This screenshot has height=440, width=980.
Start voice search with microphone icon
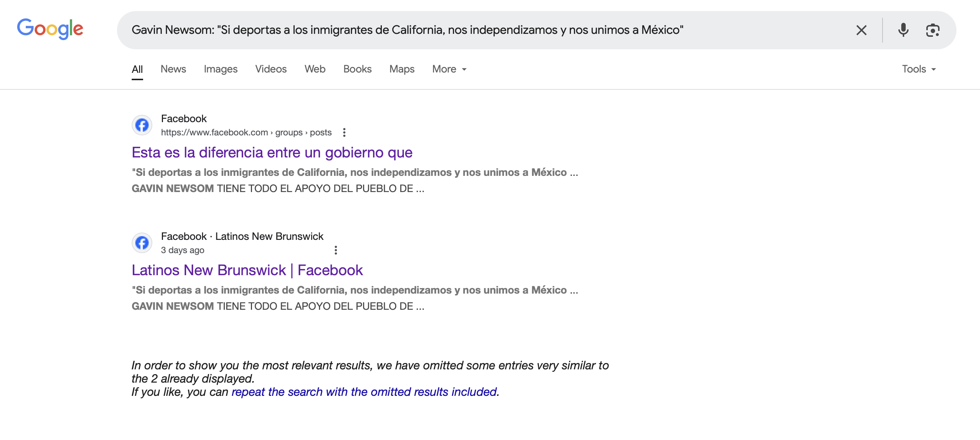point(903,30)
